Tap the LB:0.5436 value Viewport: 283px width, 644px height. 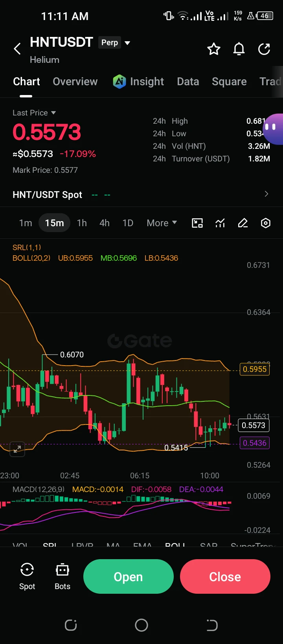pos(162,258)
